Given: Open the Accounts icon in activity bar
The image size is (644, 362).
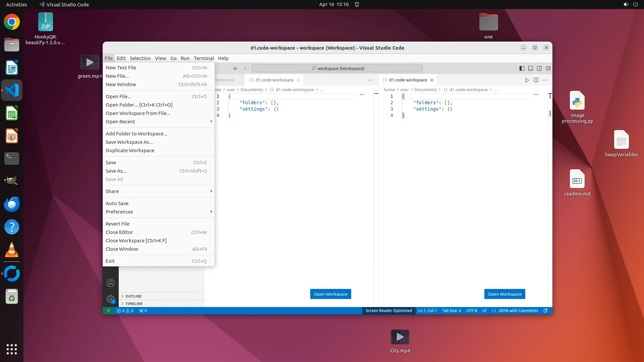Looking at the screenshot, I should (111, 283).
